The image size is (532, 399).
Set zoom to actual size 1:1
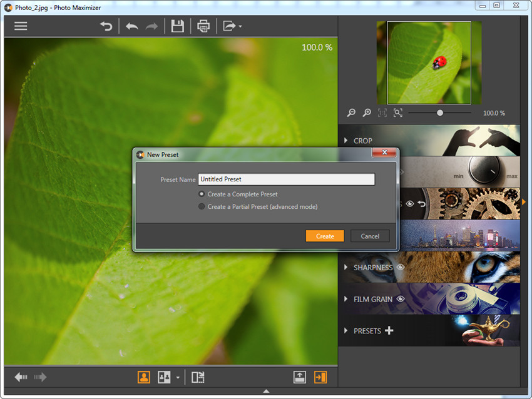[382, 113]
